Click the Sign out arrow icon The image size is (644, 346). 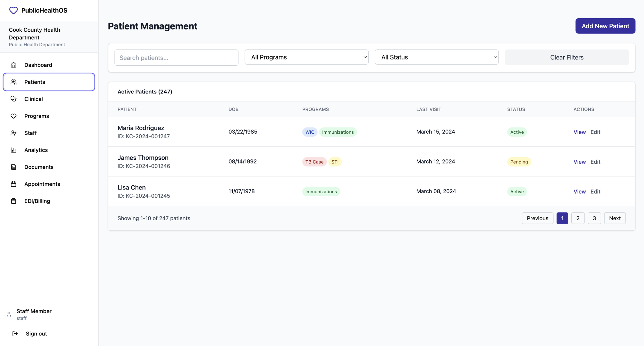[x=15, y=334]
